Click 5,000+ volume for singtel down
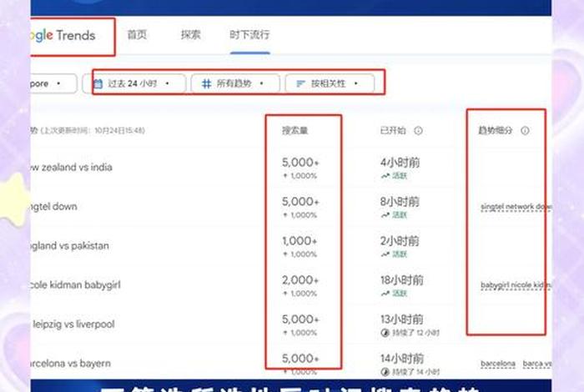The width and height of the screenshot is (584, 392). tap(300, 202)
